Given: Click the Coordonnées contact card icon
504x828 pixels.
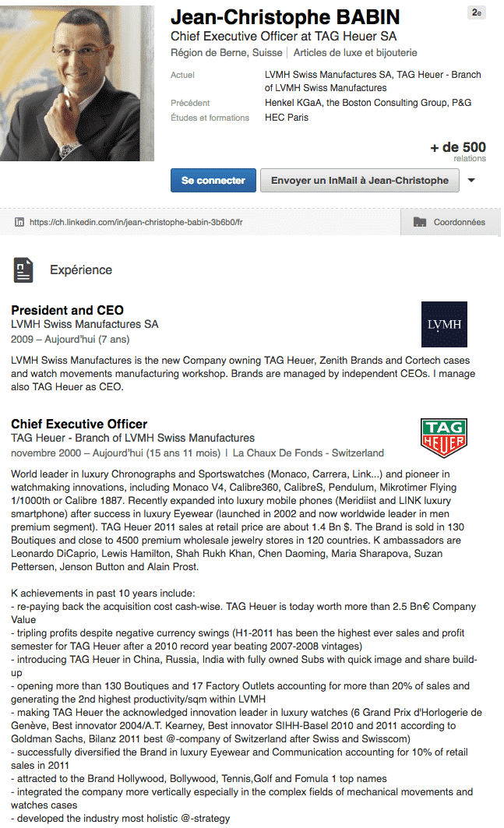Looking at the screenshot, I should (x=420, y=222).
